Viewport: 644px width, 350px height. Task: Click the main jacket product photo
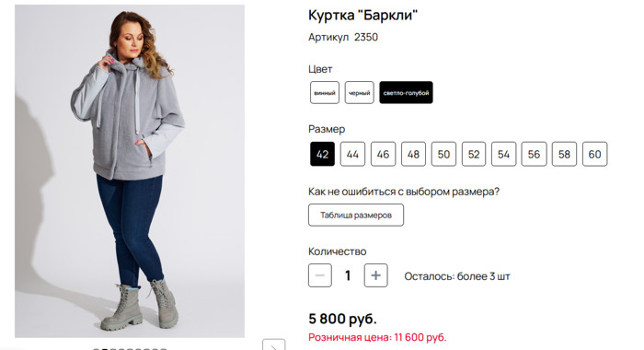[x=130, y=171]
